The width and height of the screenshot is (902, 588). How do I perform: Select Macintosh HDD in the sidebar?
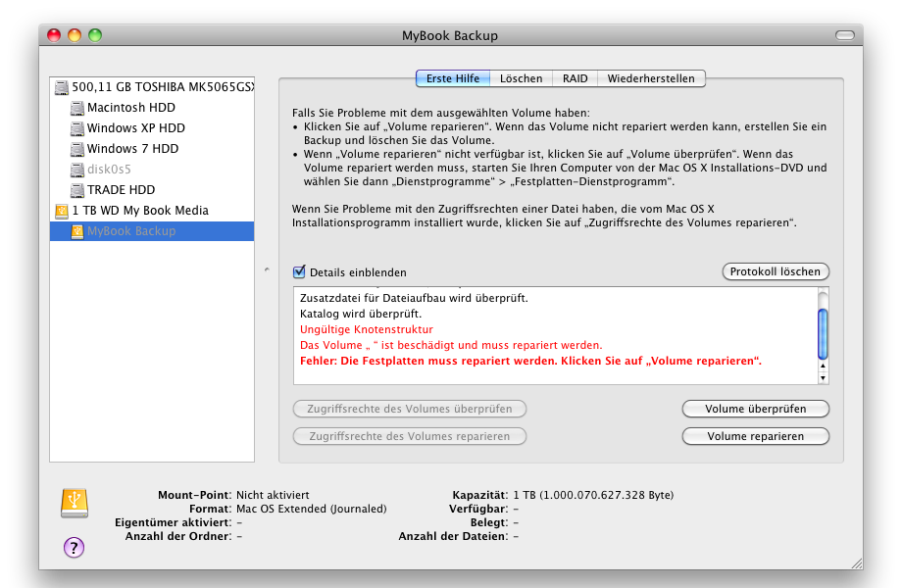(152, 108)
